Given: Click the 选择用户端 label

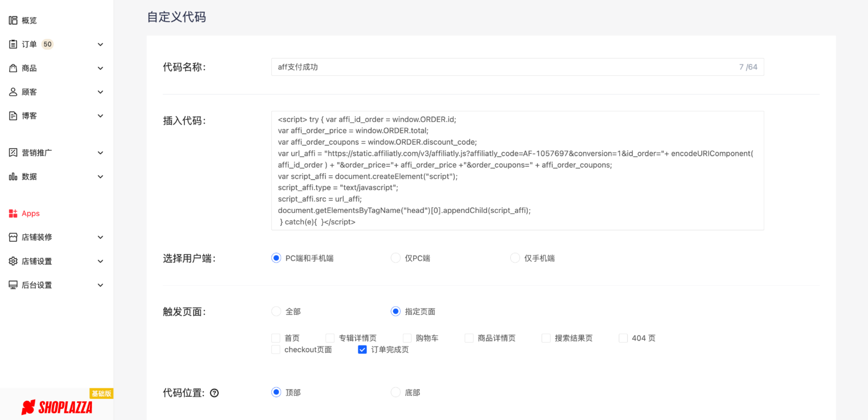Looking at the screenshot, I should coord(189,258).
